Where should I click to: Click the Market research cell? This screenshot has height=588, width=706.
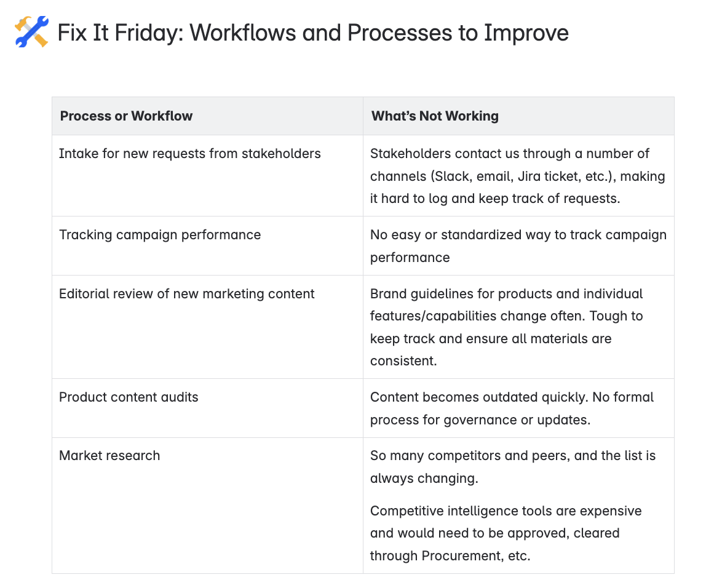(x=208, y=506)
